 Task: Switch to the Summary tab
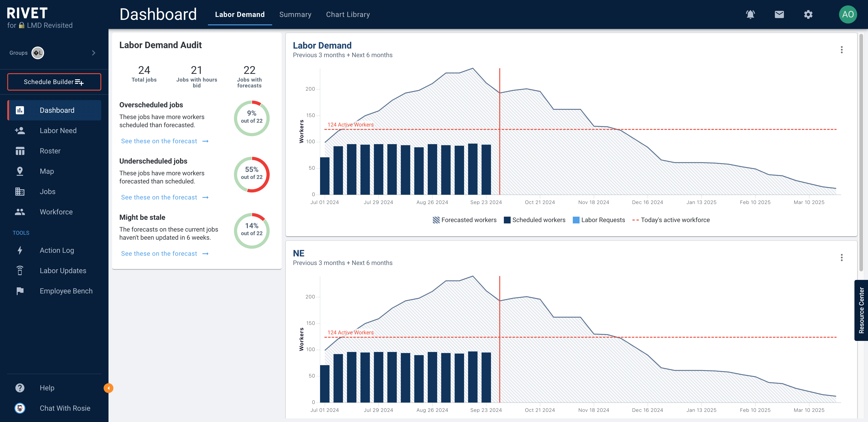(295, 14)
